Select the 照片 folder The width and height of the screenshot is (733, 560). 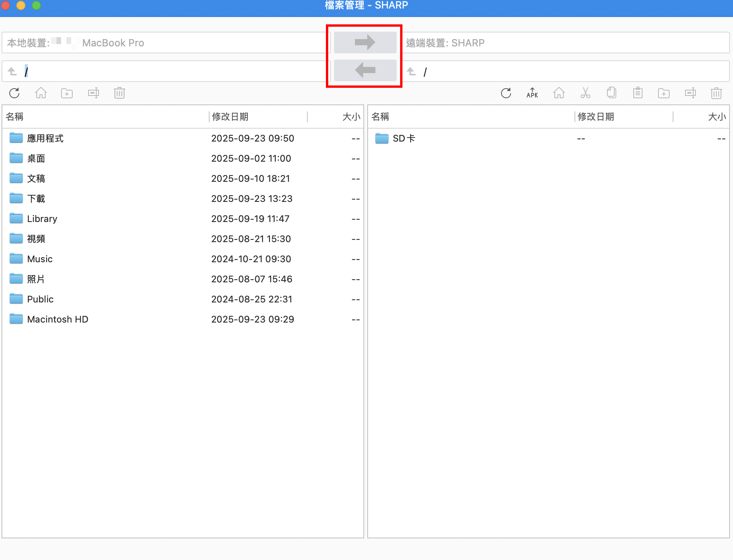(183, 279)
